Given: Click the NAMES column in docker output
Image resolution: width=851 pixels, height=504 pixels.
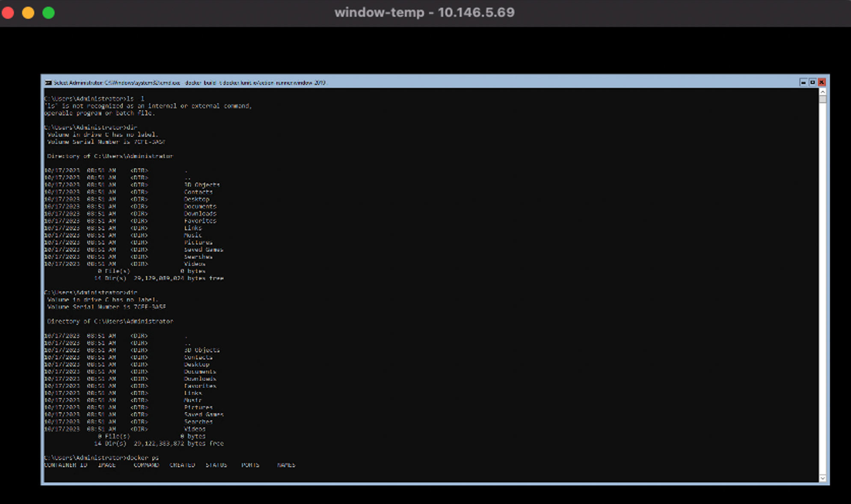Looking at the screenshot, I should (x=286, y=465).
